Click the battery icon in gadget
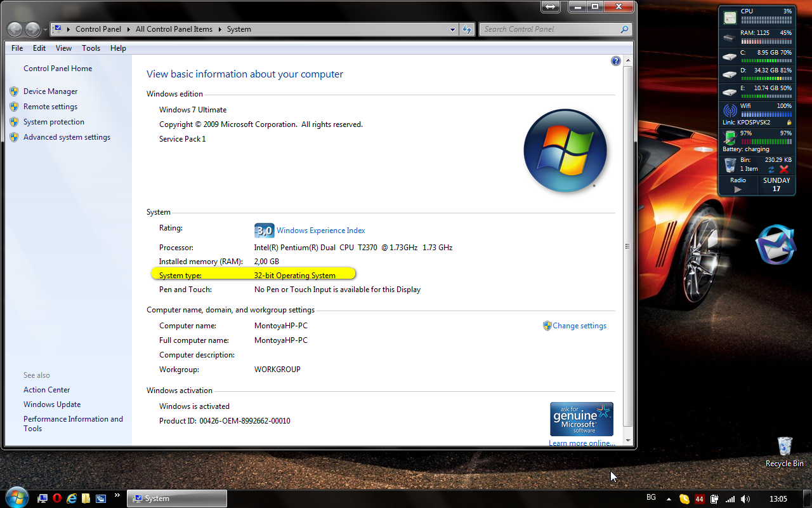 (730, 137)
